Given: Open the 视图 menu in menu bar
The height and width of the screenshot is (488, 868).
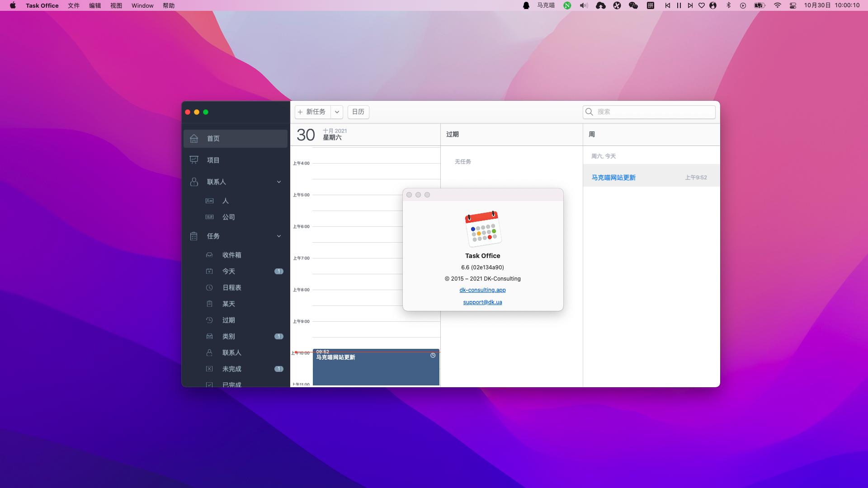Looking at the screenshot, I should point(116,5).
